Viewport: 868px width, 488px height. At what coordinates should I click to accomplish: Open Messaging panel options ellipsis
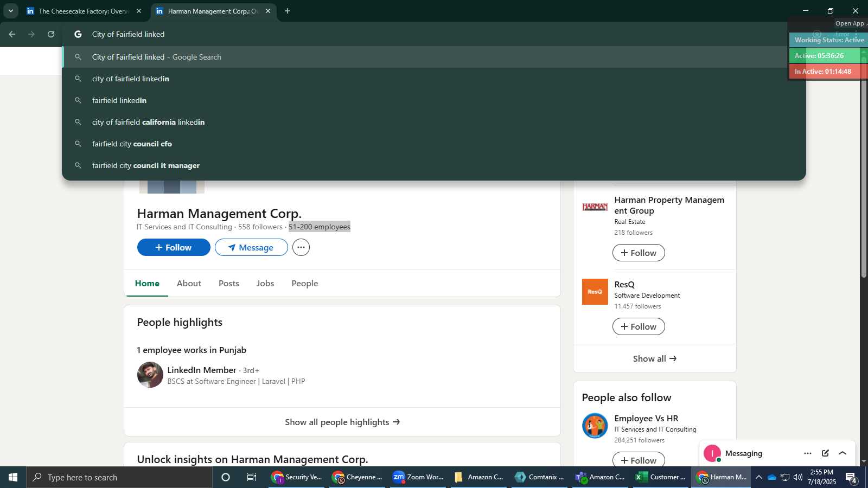[808, 453]
